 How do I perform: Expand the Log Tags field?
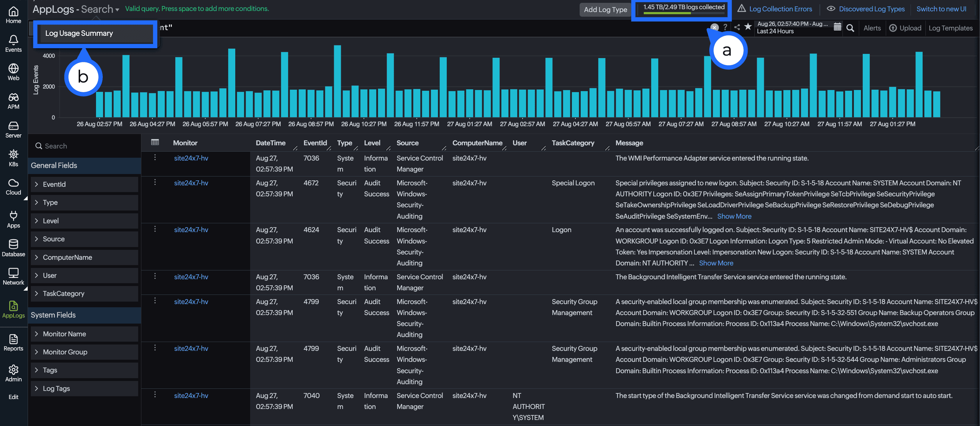point(84,389)
